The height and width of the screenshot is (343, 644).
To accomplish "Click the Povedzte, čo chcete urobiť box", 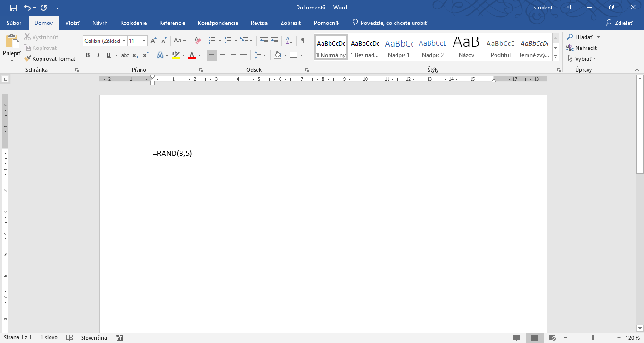I will [x=390, y=23].
